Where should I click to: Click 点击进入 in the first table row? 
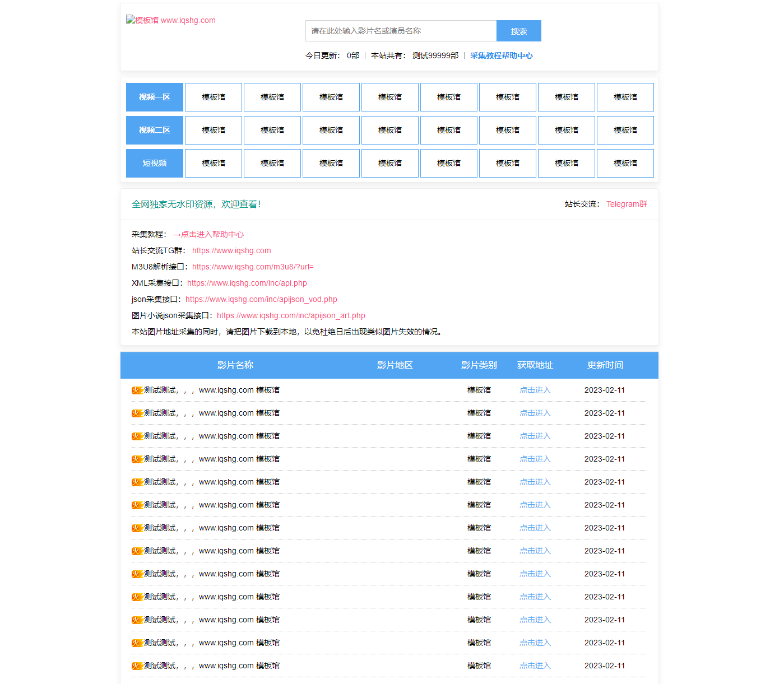535,390
